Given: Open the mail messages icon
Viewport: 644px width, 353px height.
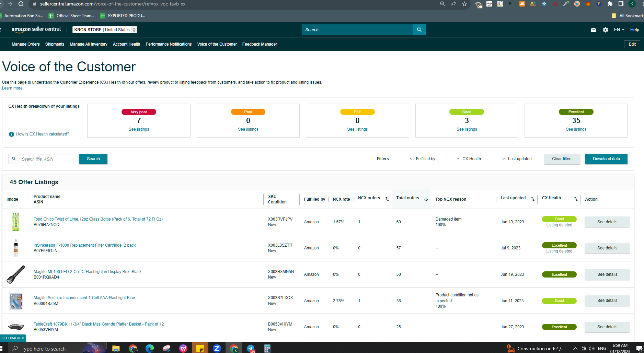Looking at the screenshot, I should [593, 30].
